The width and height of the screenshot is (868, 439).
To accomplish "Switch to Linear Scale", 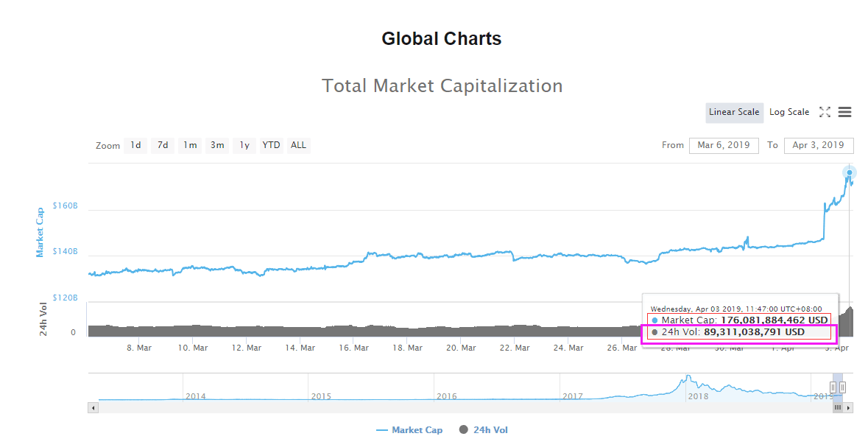I will [x=733, y=112].
